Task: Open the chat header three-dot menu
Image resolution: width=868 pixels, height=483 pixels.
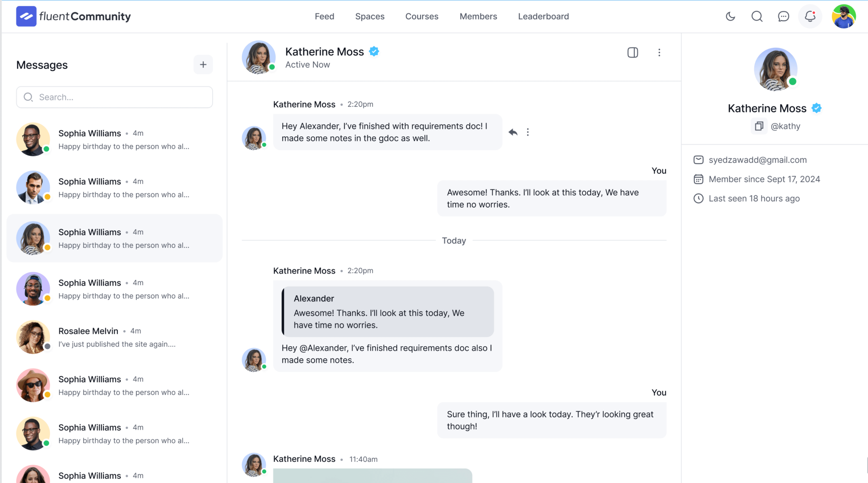Action: click(x=659, y=53)
